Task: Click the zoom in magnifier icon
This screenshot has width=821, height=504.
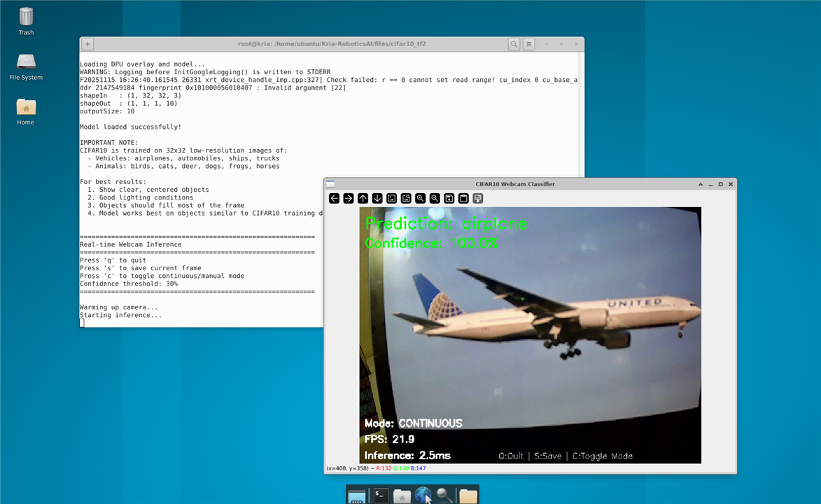Action: point(420,199)
